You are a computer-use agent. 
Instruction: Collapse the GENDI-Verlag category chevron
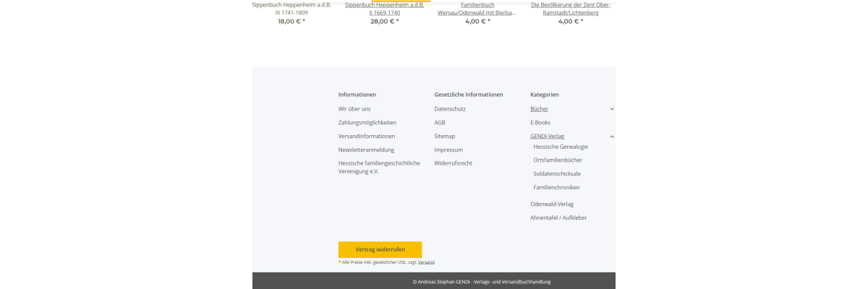click(x=612, y=137)
